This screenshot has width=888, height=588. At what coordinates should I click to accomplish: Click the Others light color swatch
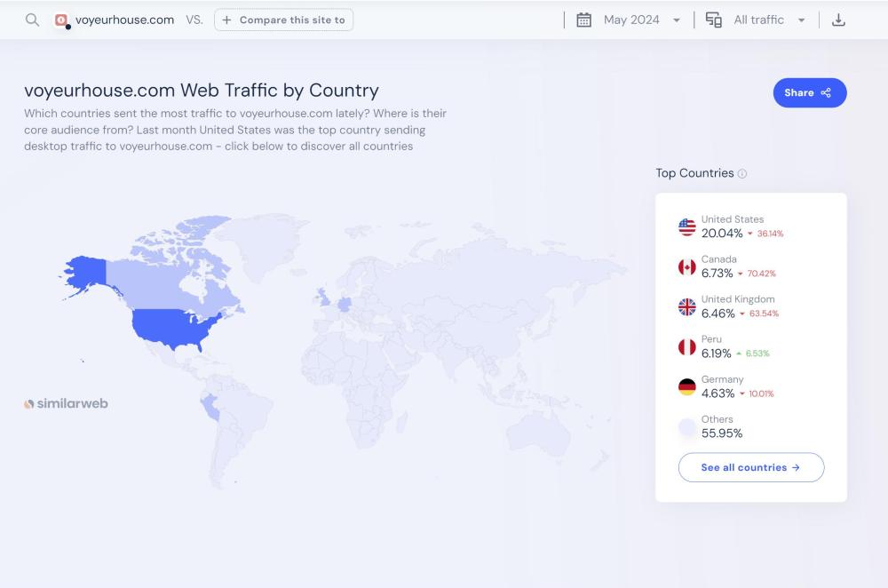(687, 427)
